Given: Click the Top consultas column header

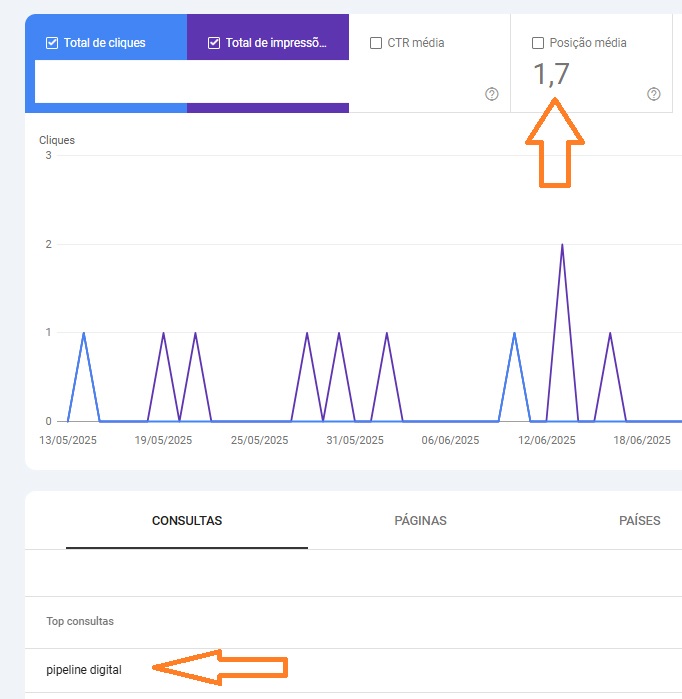Looking at the screenshot, I should coord(80,621).
